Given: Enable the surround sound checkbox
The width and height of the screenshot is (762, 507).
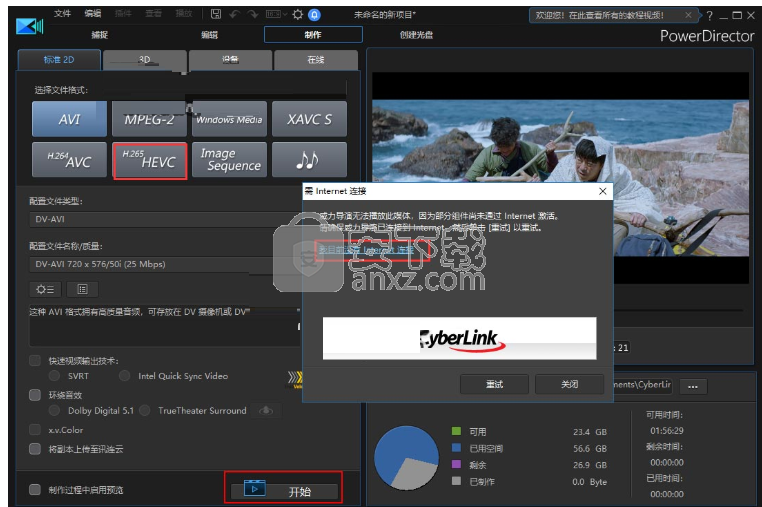Looking at the screenshot, I should pyautogui.click(x=35, y=395).
